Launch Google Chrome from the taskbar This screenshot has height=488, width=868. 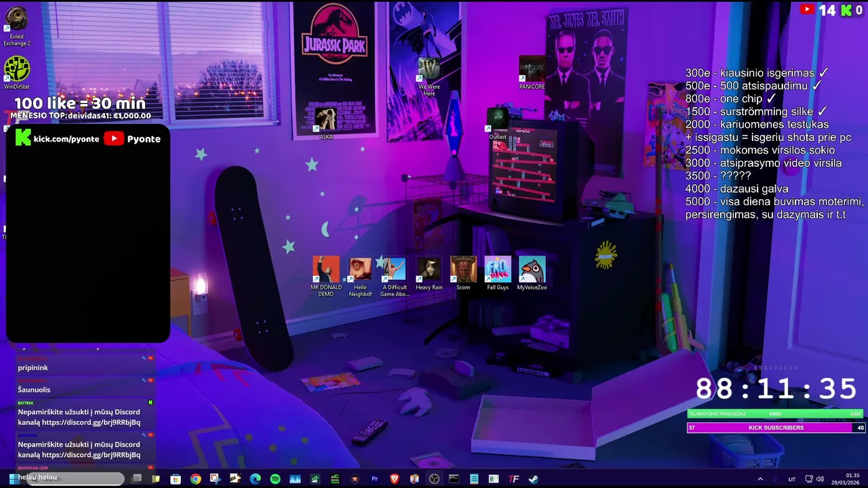195,479
